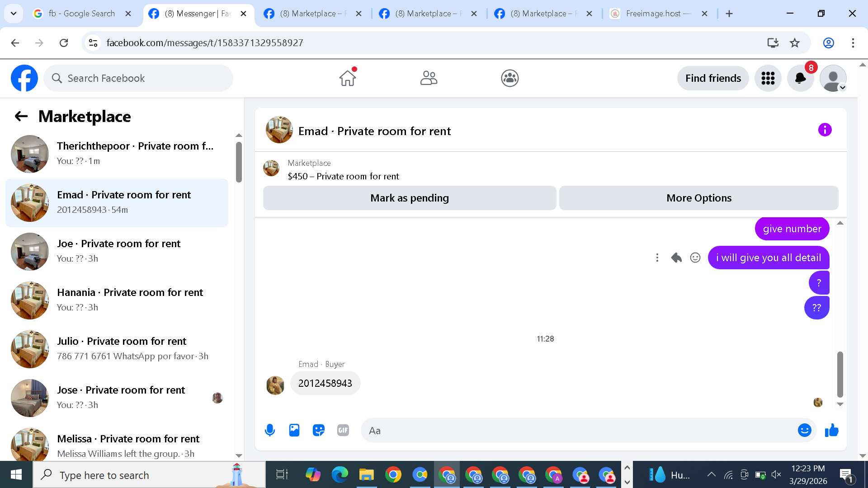868x488 pixels.
Task: Navigate back in the browser
Action: click(15, 43)
